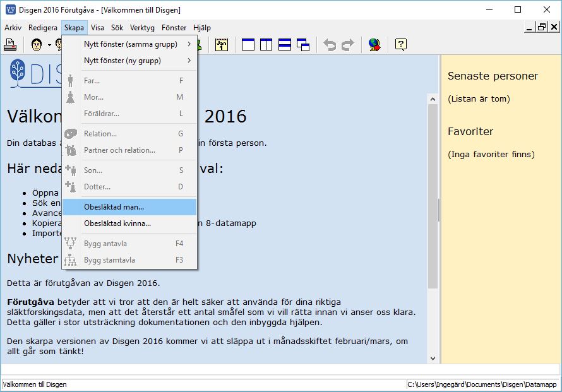Screen dimensions: 562x392
Task: Open the Fönster menu
Action: click(x=174, y=28)
